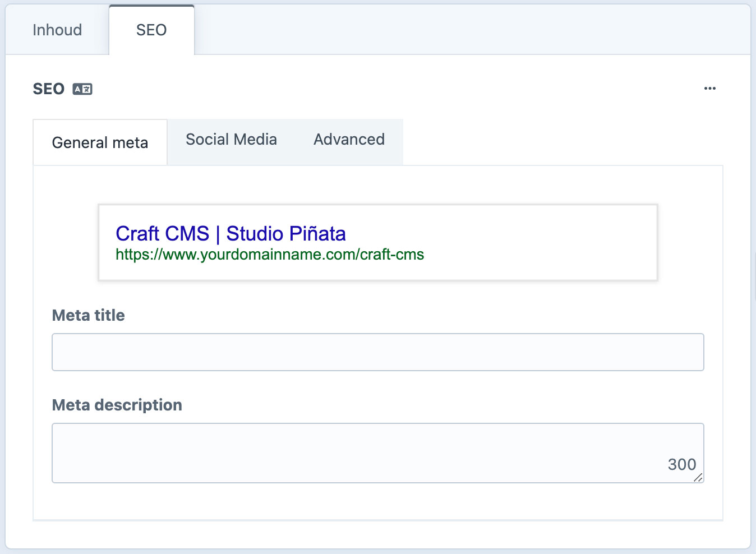Grab the Meta description resize handle
The height and width of the screenshot is (554, 756).
[698, 478]
